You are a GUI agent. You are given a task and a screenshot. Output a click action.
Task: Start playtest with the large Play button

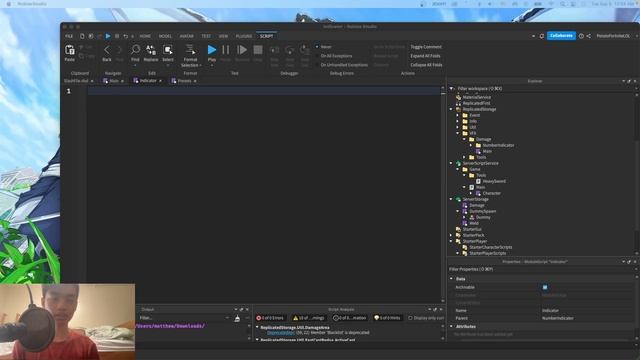pyautogui.click(x=211, y=50)
